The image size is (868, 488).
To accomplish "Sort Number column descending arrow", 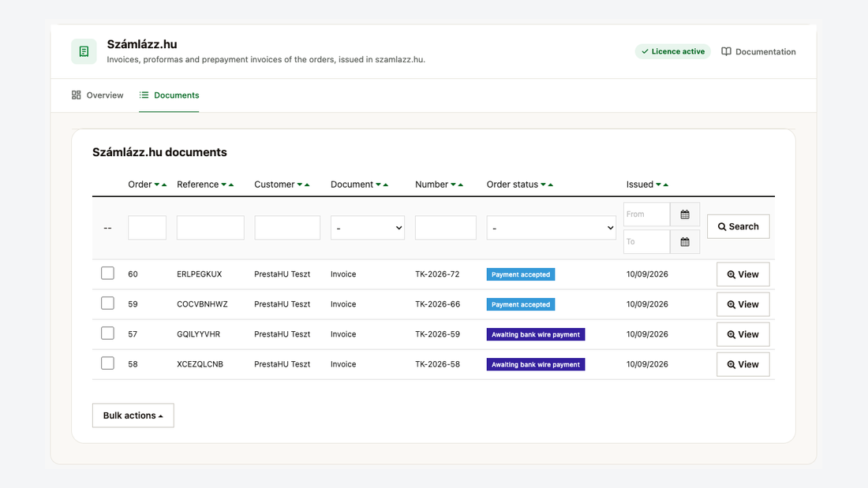I will (453, 184).
